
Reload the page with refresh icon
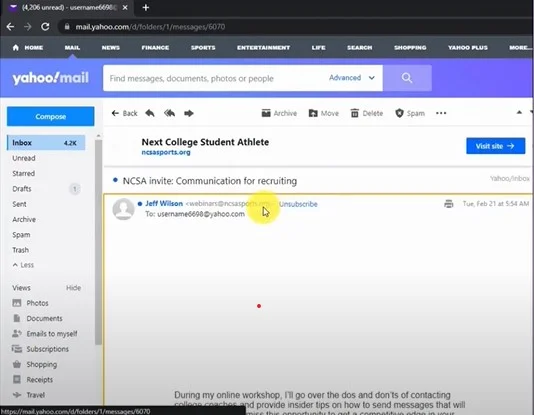[45, 27]
